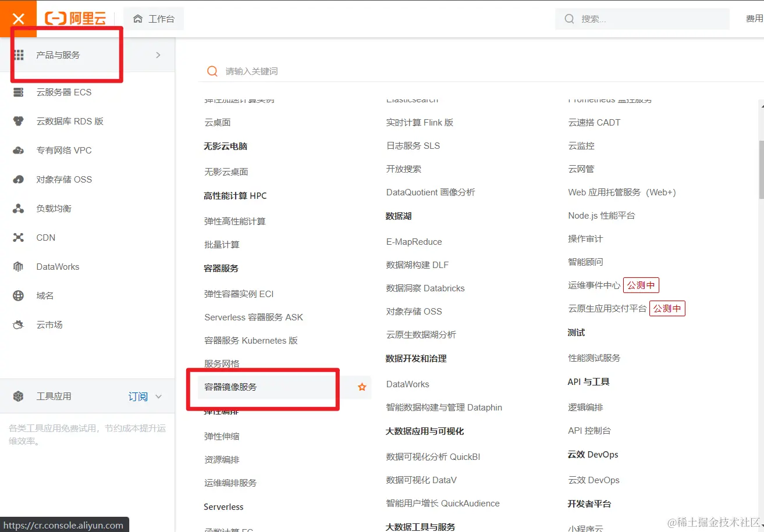Click the DataWorks sidebar icon
Screen dimensions: 764x532
pyautogui.click(x=19, y=266)
